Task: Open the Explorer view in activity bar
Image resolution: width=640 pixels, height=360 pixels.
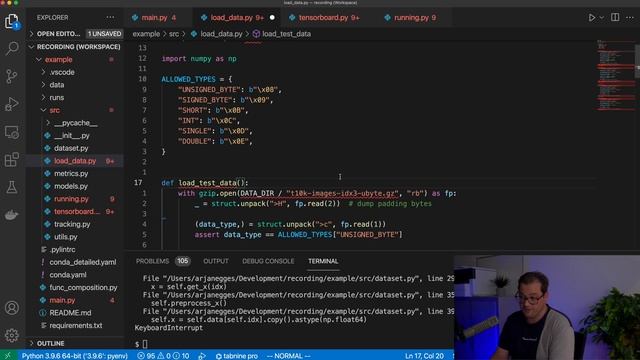Action: coord(12,21)
